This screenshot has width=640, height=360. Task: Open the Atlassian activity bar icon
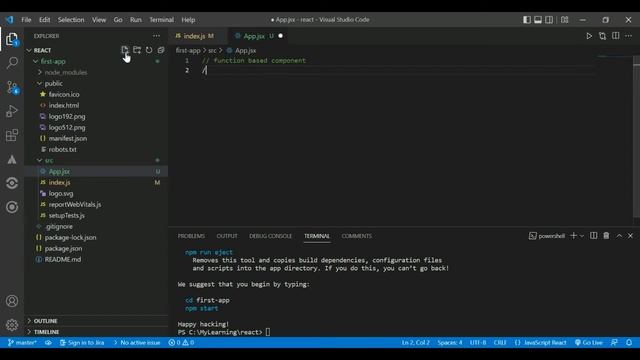pyautogui.click(x=12, y=159)
